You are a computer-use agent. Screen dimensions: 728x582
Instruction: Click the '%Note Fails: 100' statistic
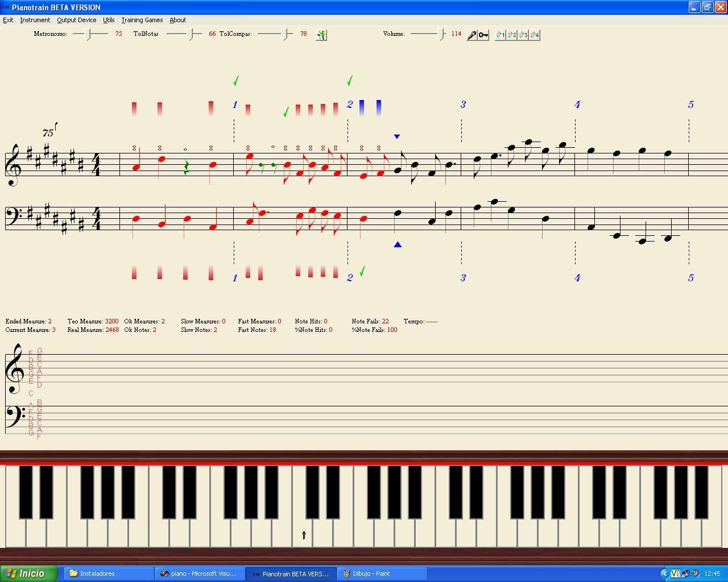coord(374,330)
